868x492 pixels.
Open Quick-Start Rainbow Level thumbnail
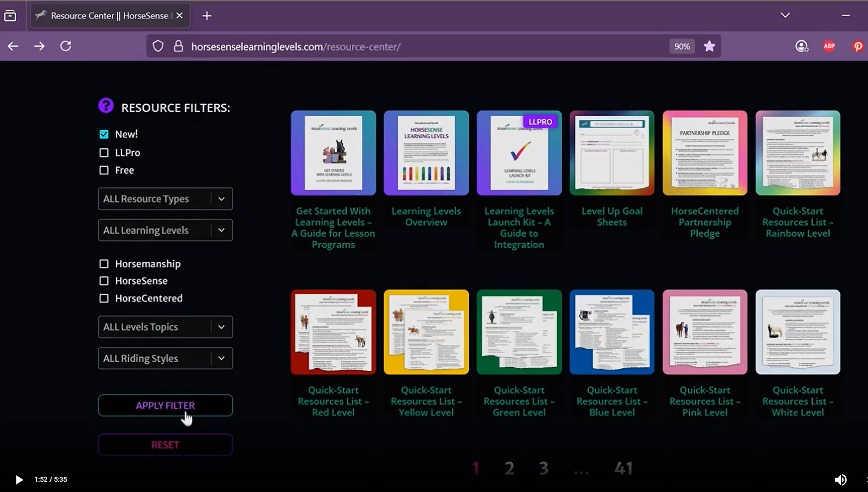point(798,153)
